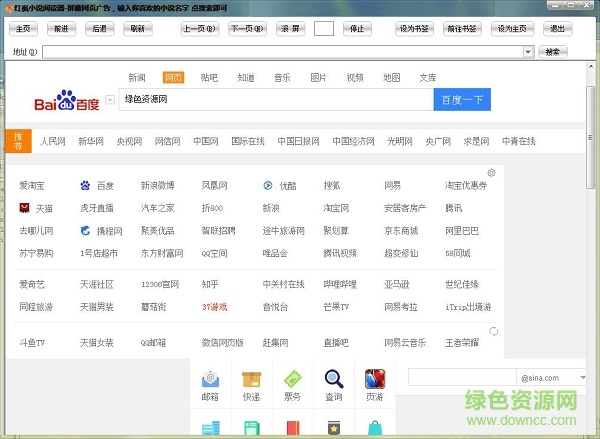Click the vertical scrollbar on the right
600x439 pixels.
[x=592, y=250]
